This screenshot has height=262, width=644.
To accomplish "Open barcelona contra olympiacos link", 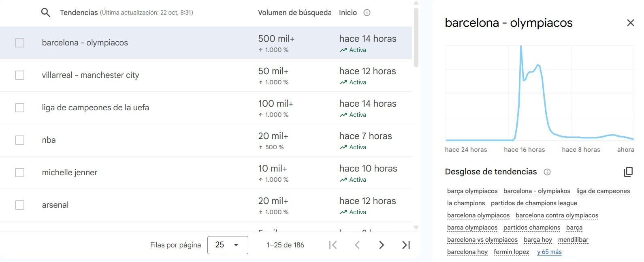I will tap(557, 215).
